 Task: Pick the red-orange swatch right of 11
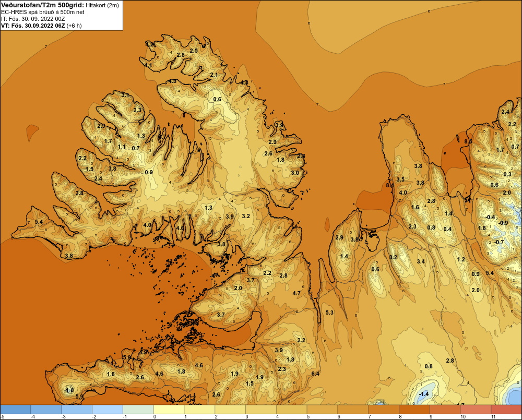507,410
